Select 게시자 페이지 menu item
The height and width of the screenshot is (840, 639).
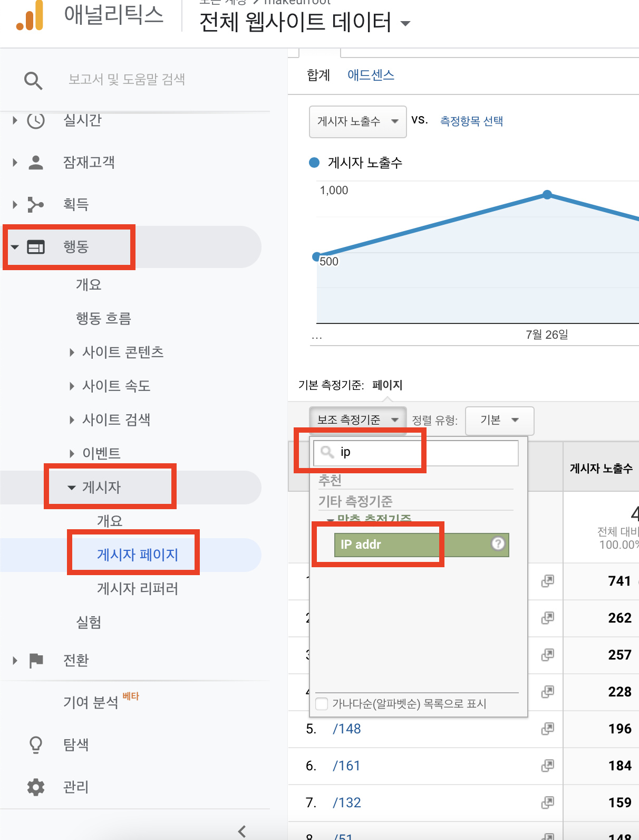coord(138,555)
